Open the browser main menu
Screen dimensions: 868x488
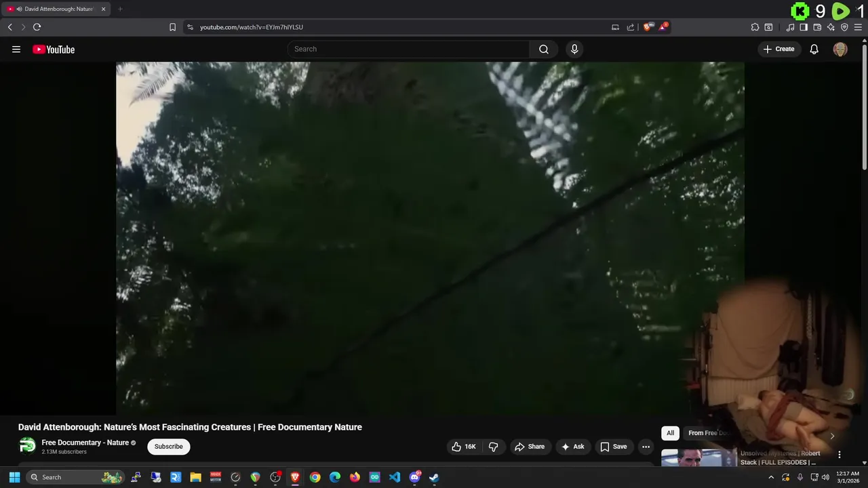(858, 27)
